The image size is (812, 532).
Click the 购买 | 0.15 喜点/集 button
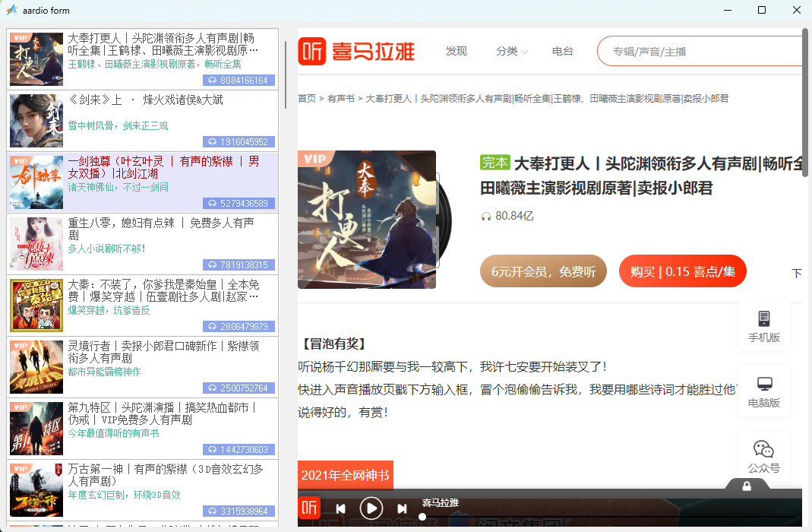coord(683,271)
